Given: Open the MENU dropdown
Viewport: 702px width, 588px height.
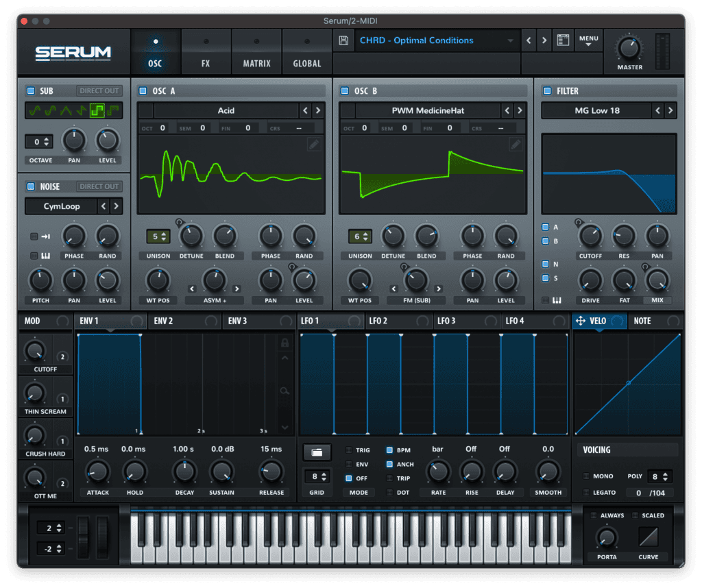Looking at the screenshot, I should (x=588, y=39).
